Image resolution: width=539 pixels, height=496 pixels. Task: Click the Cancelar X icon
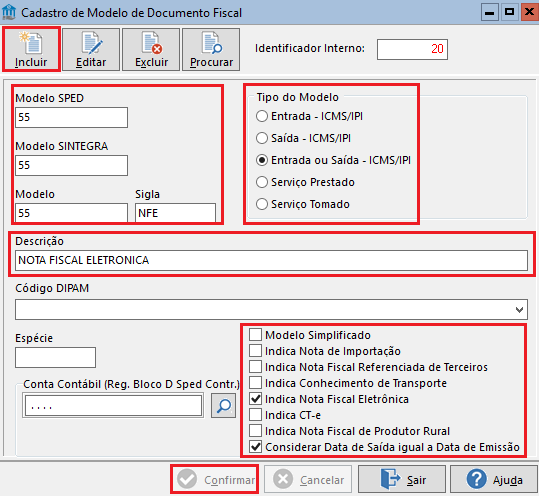click(x=283, y=479)
